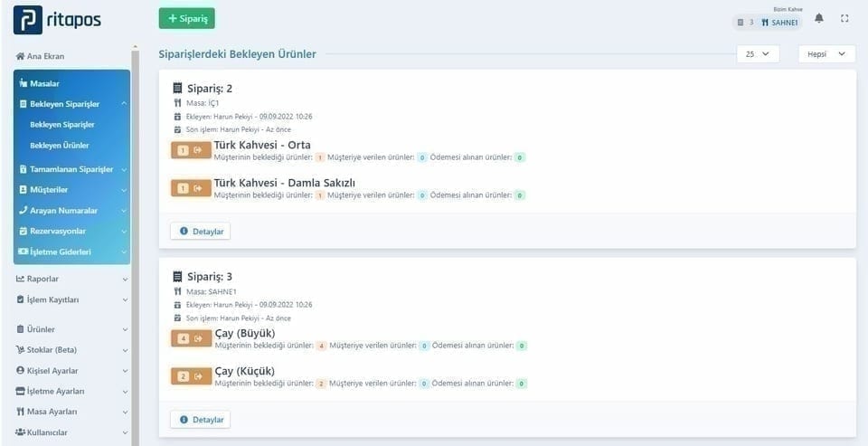Click the orange deliver button for Çay (Büyük)
This screenshot has width=868, height=446.
pos(191,338)
